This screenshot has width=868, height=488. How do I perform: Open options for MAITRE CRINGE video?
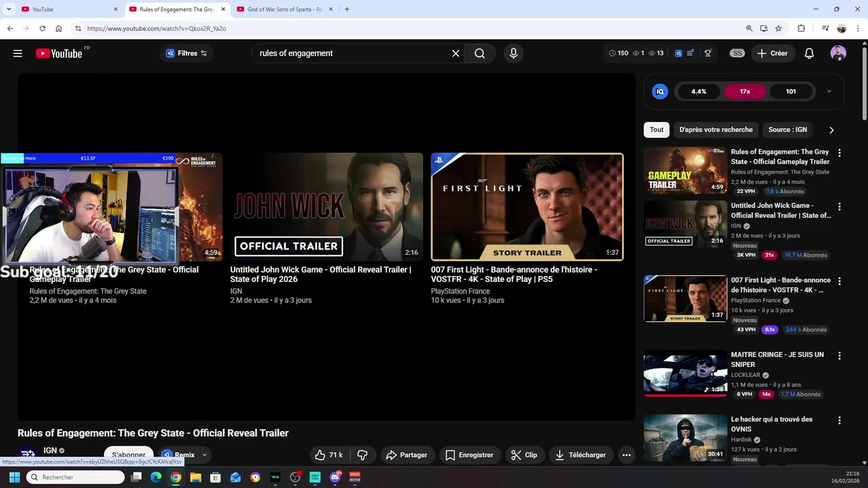pyautogui.click(x=840, y=356)
